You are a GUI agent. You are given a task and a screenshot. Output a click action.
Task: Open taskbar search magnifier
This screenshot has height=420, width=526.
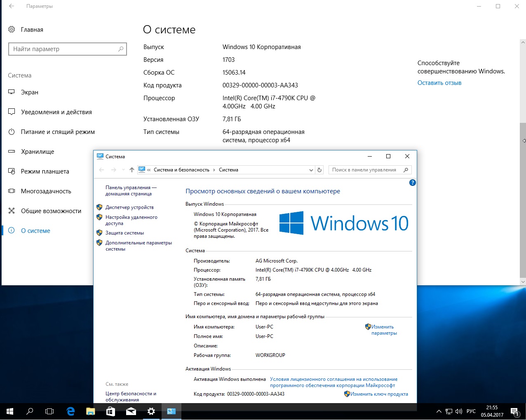pos(30,411)
